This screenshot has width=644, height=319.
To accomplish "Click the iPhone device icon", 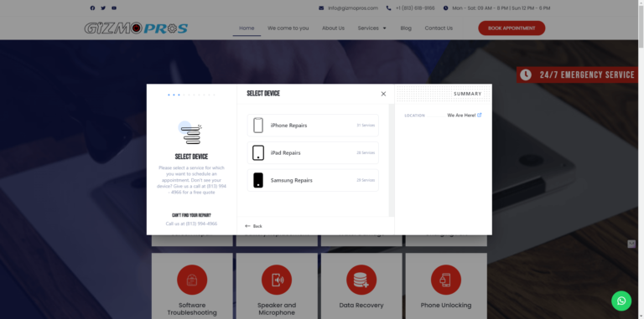I will (258, 125).
